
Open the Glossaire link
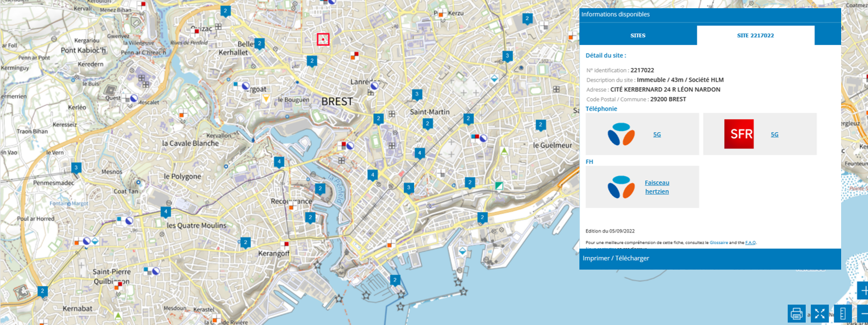point(719,242)
